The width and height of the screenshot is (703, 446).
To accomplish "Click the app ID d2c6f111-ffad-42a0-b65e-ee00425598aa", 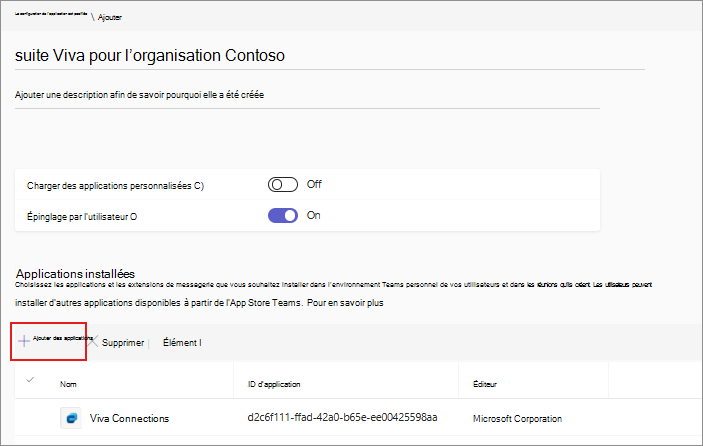I will point(342,418).
